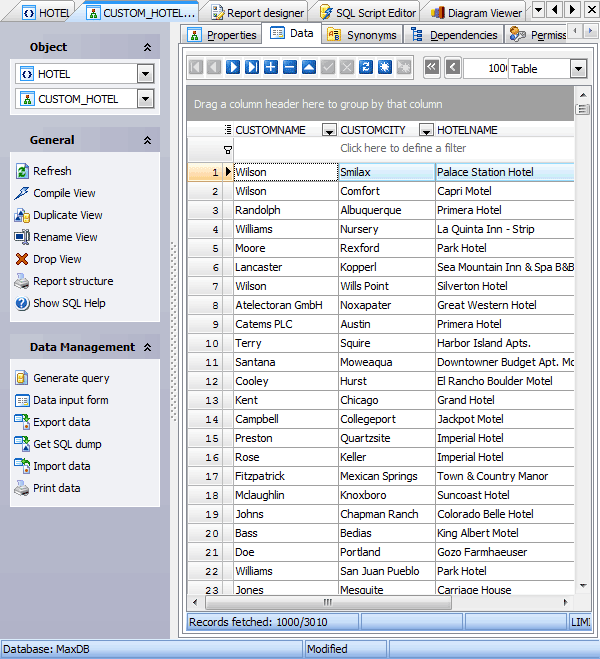Collapse the General panel

point(147,140)
